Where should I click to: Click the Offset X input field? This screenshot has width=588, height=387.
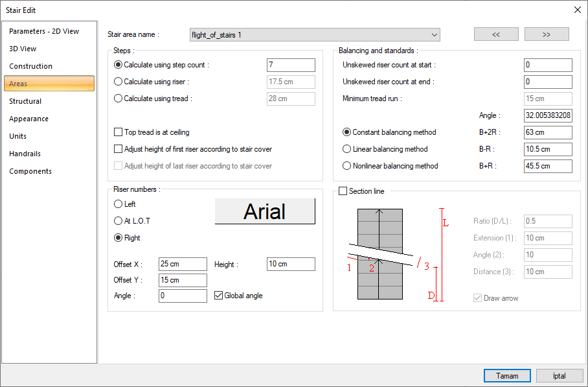pyautogui.click(x=182, y=264)
